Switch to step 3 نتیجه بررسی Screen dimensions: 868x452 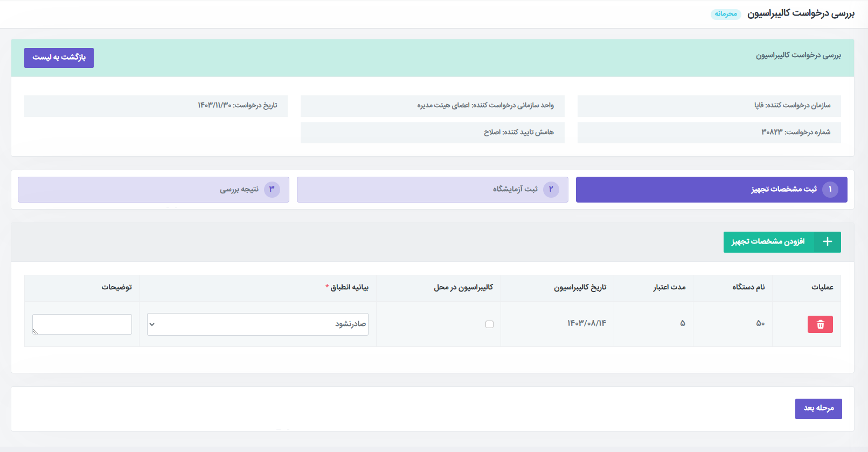point(154,190)
